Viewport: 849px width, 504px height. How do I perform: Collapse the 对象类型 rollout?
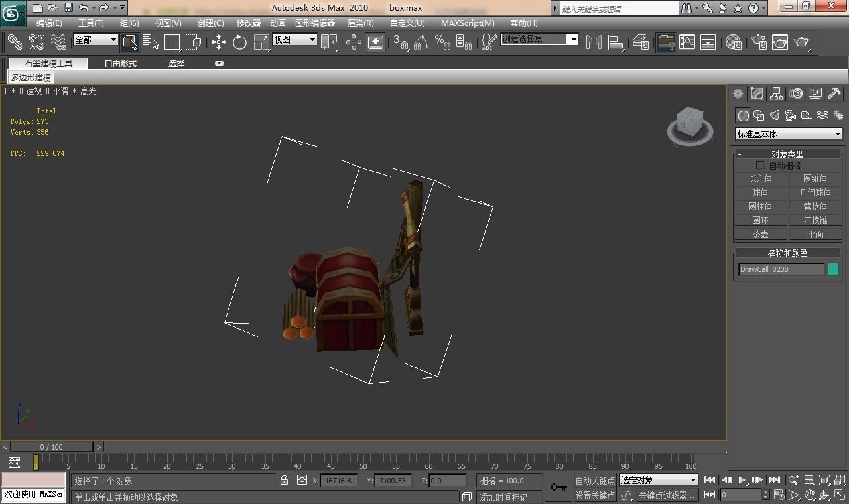pyautogui.click(x=787, y=154)
